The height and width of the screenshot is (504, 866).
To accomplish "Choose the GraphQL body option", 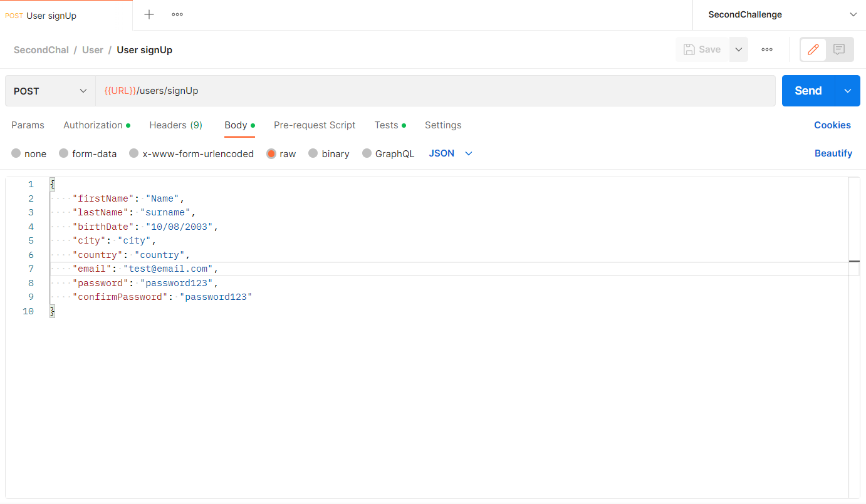I will pyautogui.click(x=389, y=153).
